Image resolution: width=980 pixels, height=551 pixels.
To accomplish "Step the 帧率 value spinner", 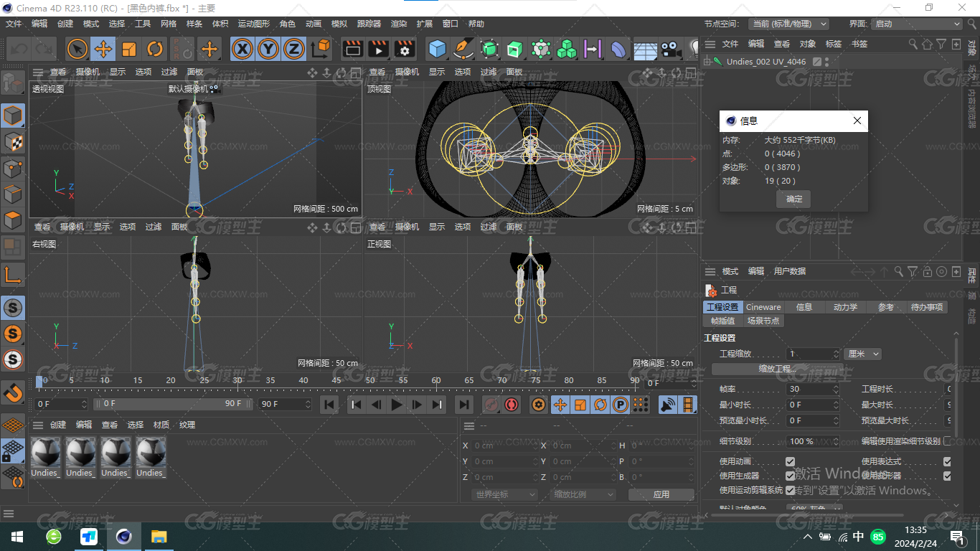I will [x=836, y=389].
